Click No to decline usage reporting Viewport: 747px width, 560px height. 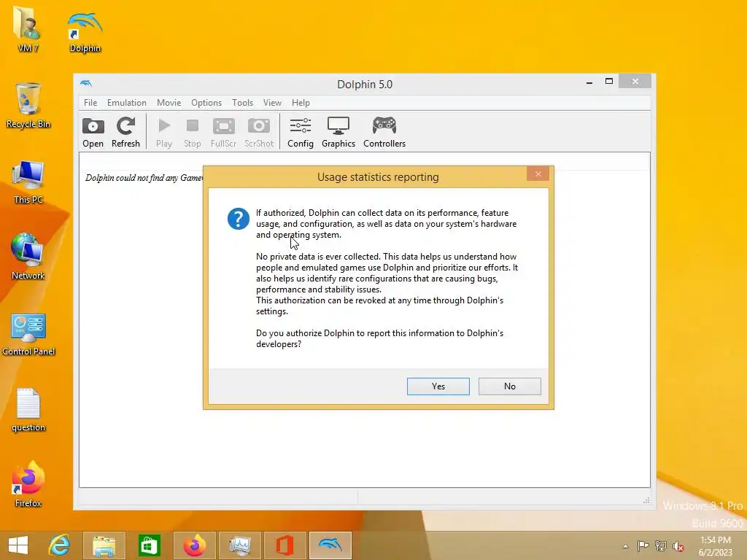tap(510, 386)
